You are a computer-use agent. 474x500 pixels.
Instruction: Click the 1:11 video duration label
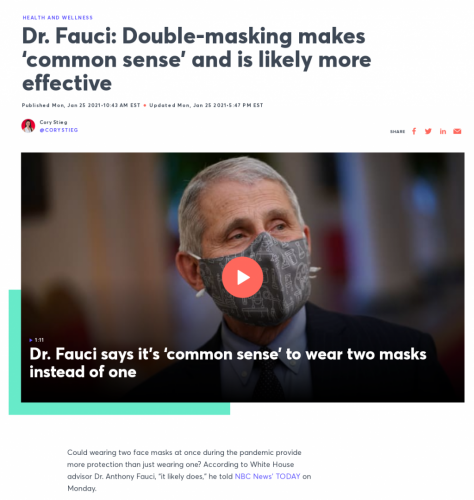(39, 340)
